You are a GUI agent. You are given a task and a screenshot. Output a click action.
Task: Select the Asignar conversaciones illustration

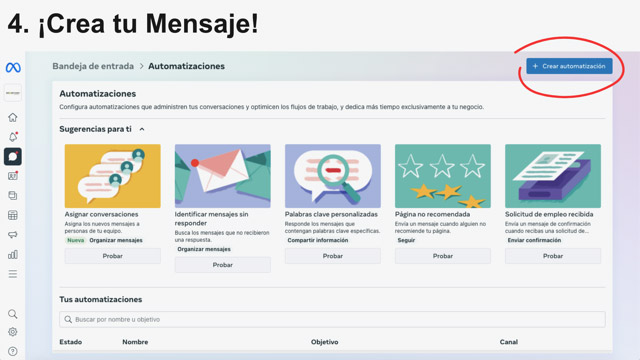tap(113, 176)
